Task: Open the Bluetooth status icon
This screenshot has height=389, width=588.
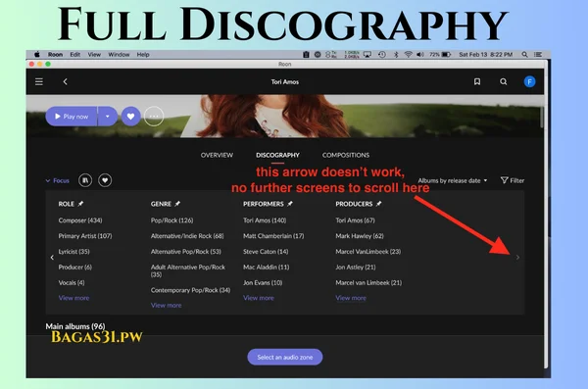Action: pos(396,55)
